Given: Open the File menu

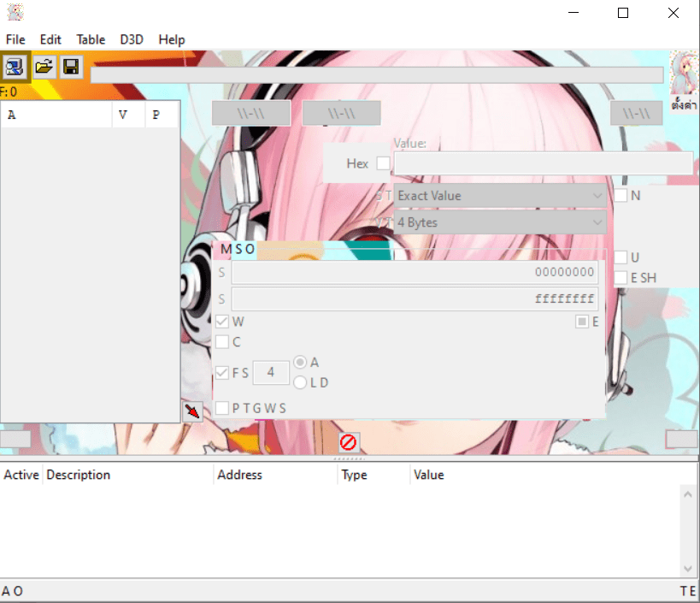Looking at the screenshot, I should [15, 39].
